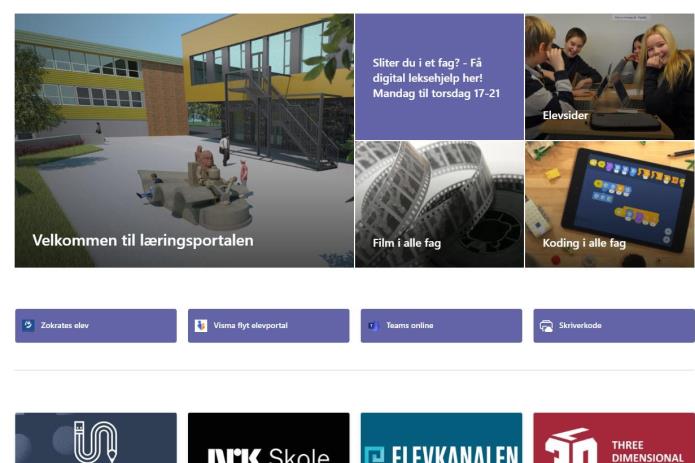
Task: Open the Three Dimensional 3D logo tile
Action: pyautogui.click(x=614, y=438)
